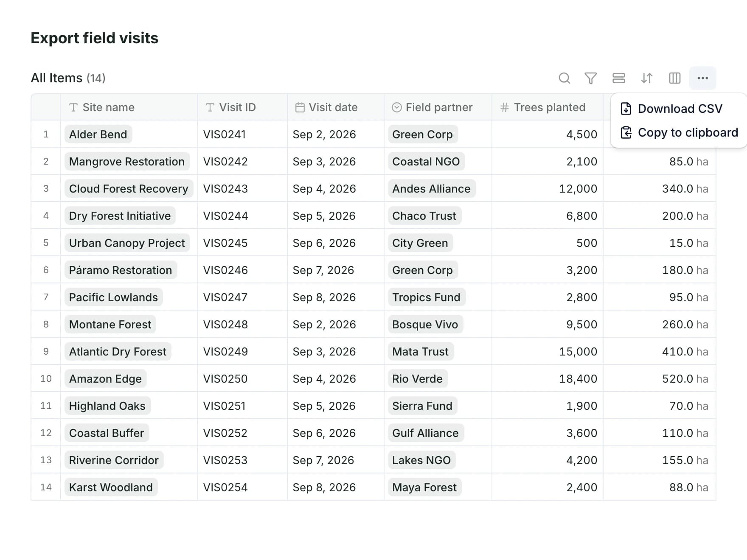Click the Chaco Trust partner tag

pyautogui.click(x=424, y=216)
